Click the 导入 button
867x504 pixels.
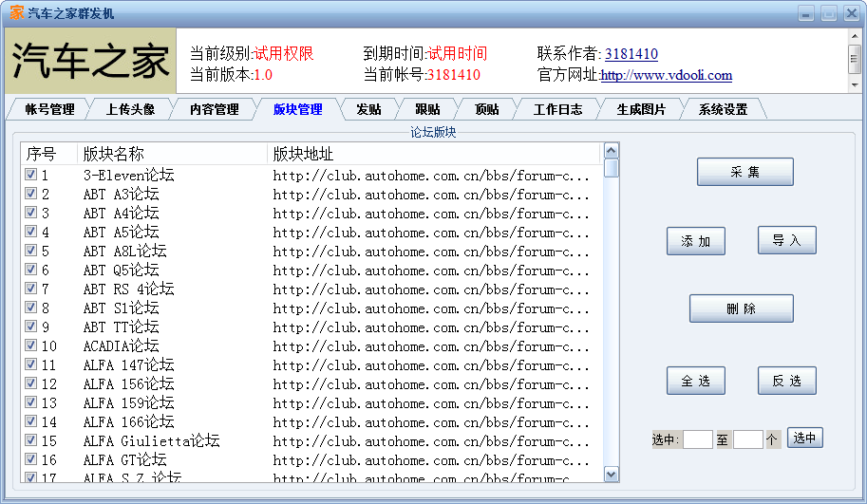pyautogui.click(x=787, y=240)
